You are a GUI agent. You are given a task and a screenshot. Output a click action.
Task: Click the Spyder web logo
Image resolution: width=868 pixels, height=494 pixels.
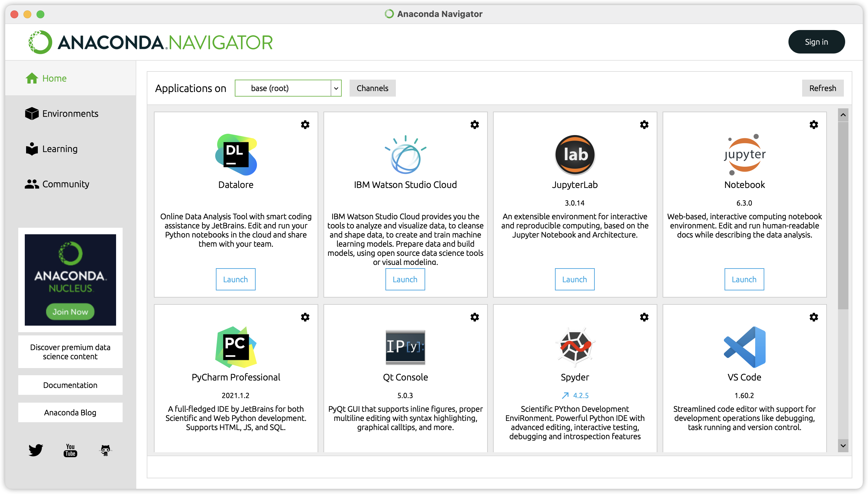[575, 347]
